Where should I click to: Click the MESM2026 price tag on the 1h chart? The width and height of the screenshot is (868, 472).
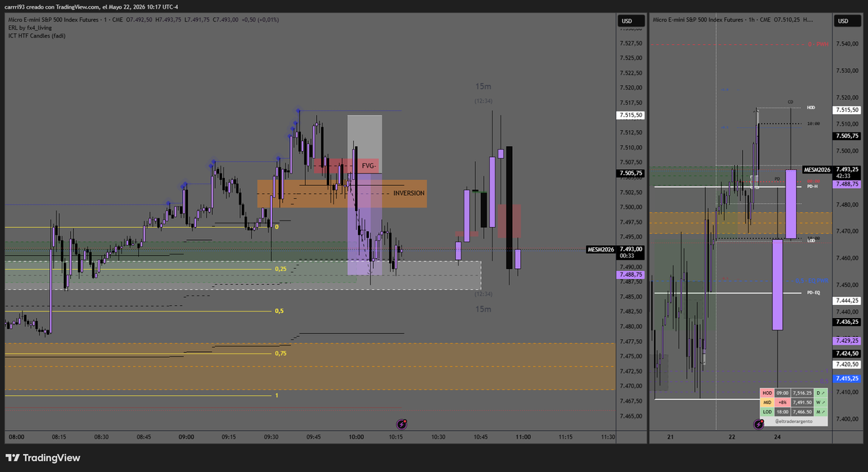(x=817, y=169)
